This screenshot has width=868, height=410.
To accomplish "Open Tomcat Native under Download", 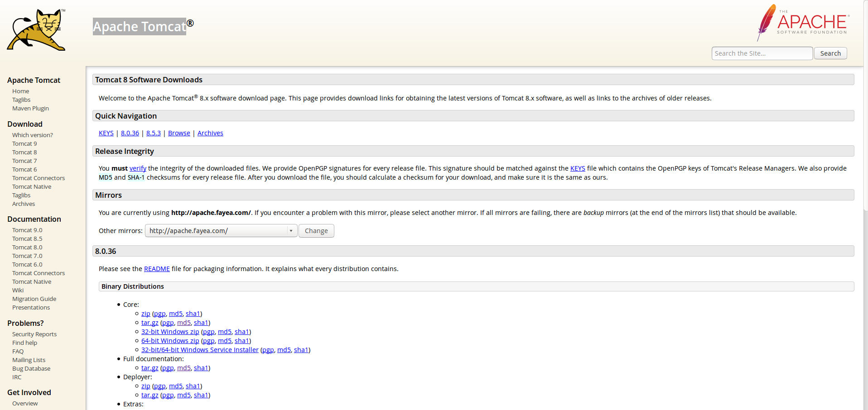I will (32, 187).
